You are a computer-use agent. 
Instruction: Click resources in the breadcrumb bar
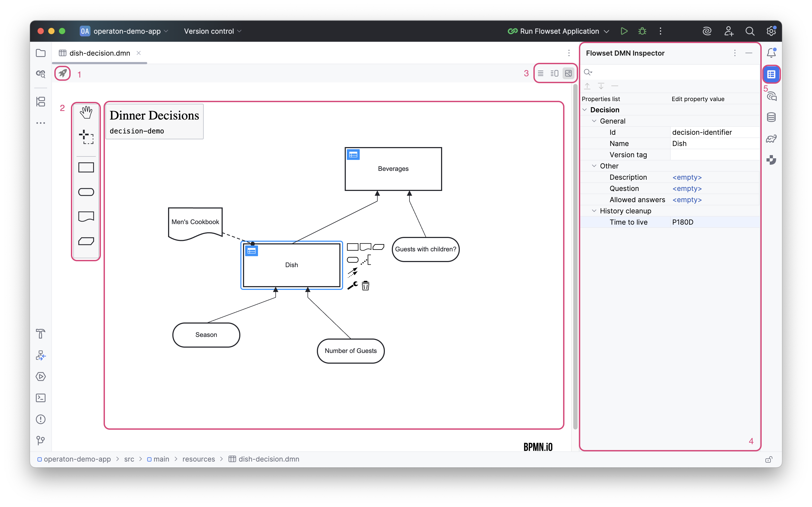pyautogui.click(x=198, y=459)
